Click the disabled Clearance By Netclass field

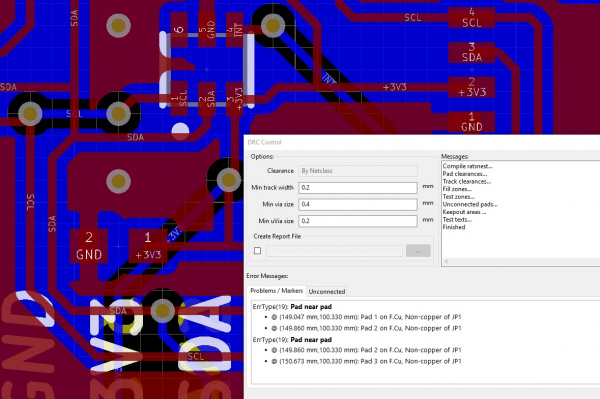click(358, 171)
